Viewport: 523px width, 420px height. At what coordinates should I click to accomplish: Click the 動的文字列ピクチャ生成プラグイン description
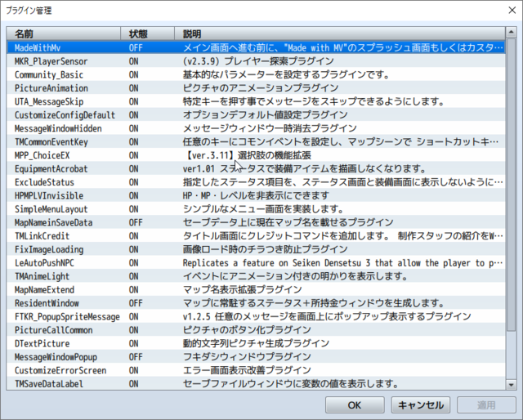256,344
